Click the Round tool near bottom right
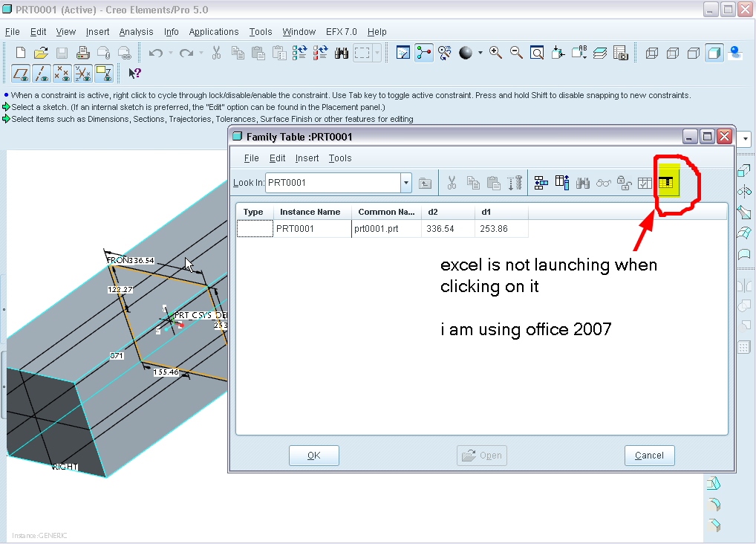 [714, 504]
